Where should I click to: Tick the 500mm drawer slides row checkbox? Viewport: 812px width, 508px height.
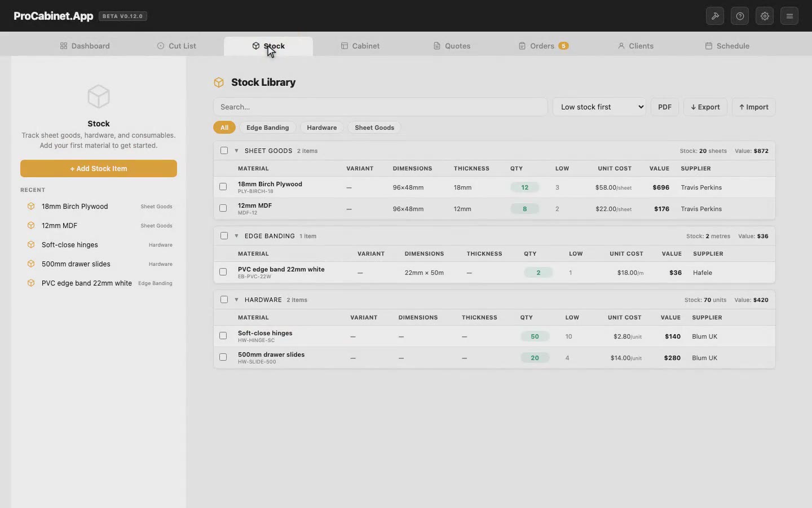(223, 357)
